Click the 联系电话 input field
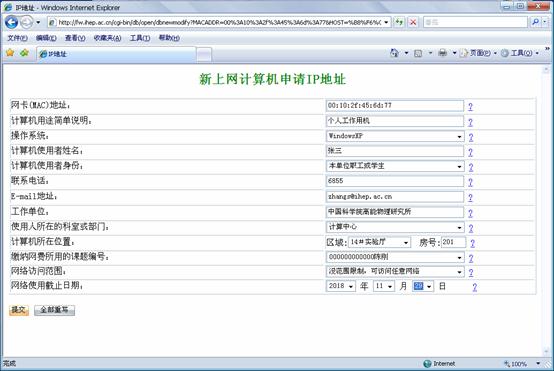554x371 pixels. click(395, 181)
